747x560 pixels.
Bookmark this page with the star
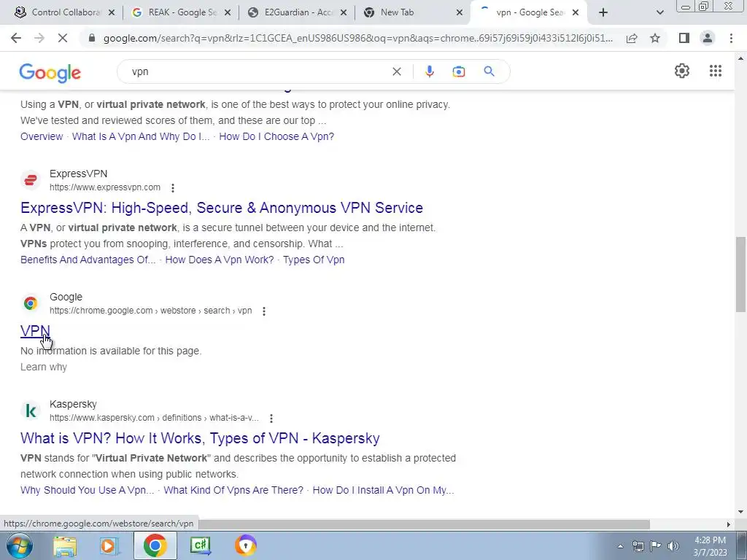coord(655,38)
